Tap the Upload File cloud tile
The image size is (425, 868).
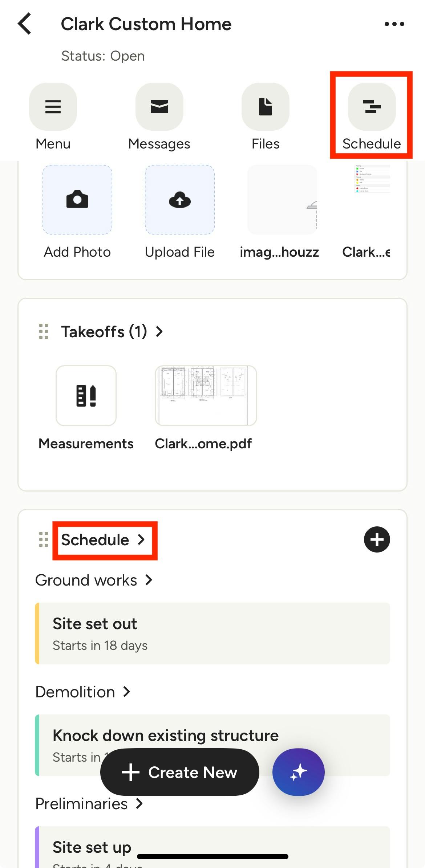180,200
